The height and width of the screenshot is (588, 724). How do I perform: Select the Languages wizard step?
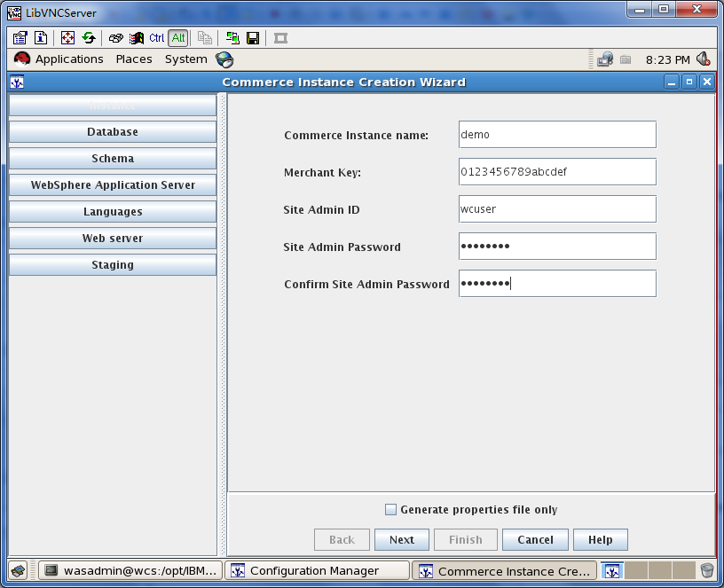pos(113,212)
